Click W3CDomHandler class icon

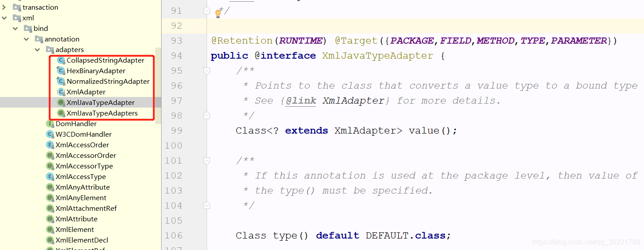[x=50, y=134]
